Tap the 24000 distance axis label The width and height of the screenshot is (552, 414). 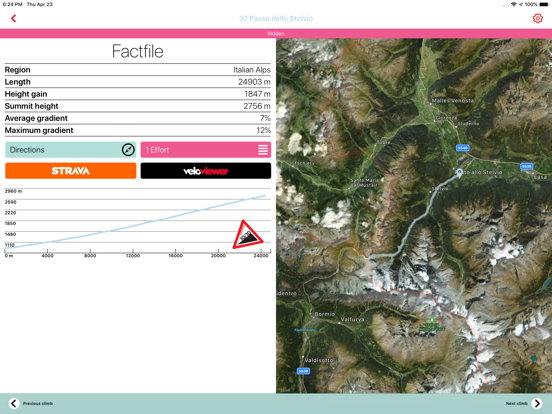tap(261, 256)
